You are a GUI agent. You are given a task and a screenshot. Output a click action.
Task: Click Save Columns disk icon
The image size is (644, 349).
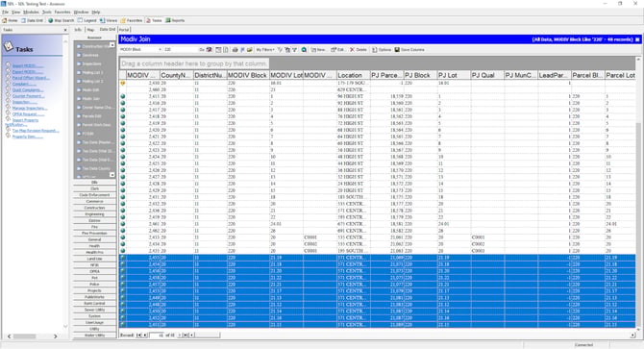pyautogui.click(x=397, y=50)
